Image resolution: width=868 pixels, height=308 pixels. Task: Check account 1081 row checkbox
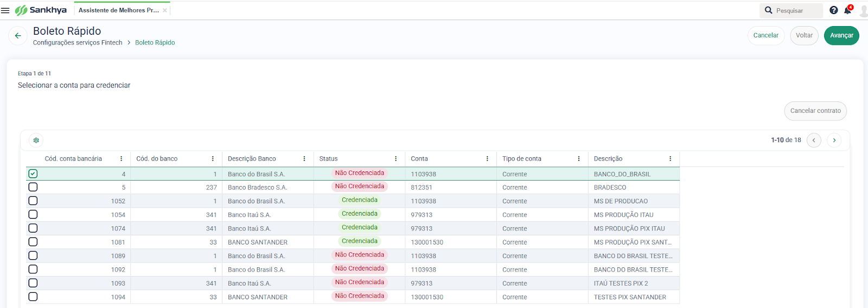(x=33, y=242)
